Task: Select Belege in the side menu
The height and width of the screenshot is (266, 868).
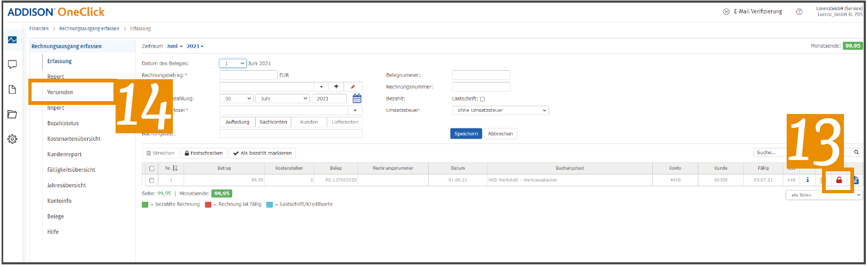Action: (55, 216)
